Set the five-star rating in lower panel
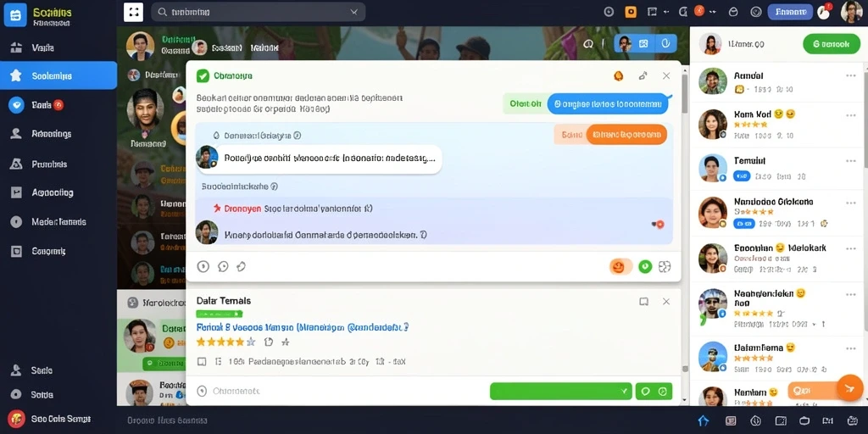The image size is (868, 434). coord(225,342)
